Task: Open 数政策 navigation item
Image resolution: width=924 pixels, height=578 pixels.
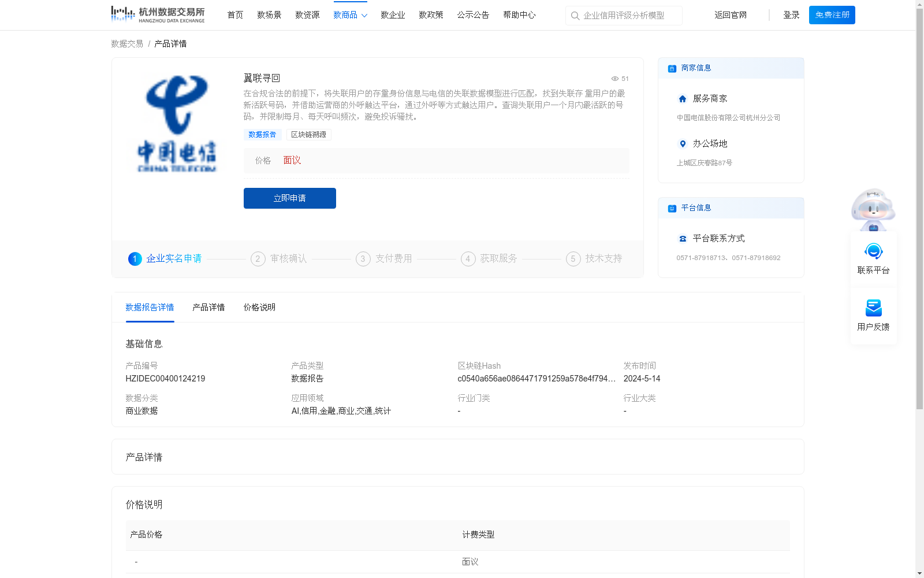Action: coord(431,15)
